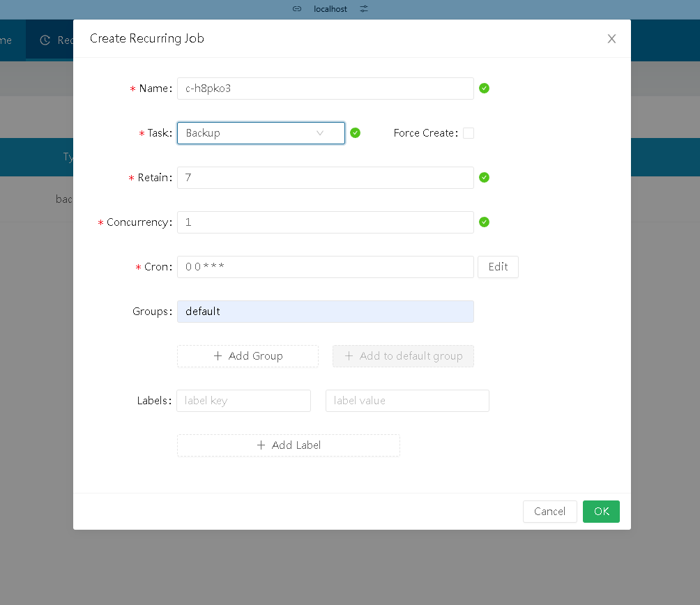Confirm with the green OK button
This screenshot has height=605, width=700.
point(601,512)
